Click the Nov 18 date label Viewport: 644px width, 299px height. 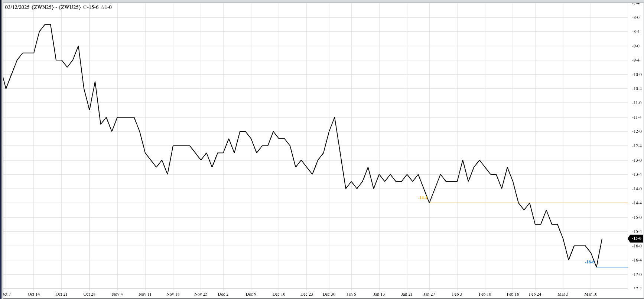pos(173,294)
